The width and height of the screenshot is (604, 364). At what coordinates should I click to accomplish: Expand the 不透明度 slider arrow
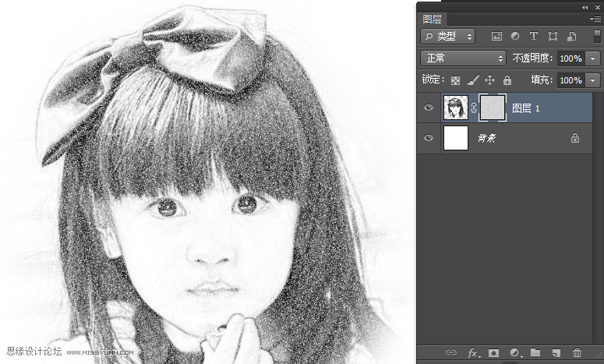click(592, 58)
